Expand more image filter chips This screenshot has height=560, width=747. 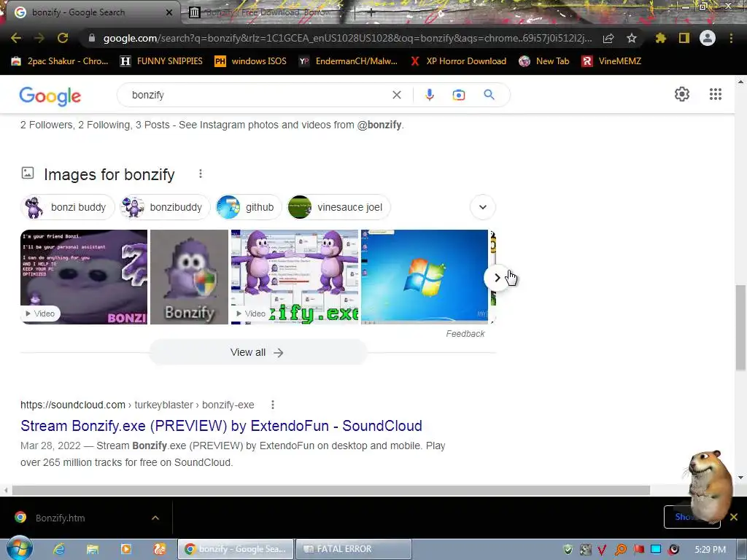pos(483,207)
